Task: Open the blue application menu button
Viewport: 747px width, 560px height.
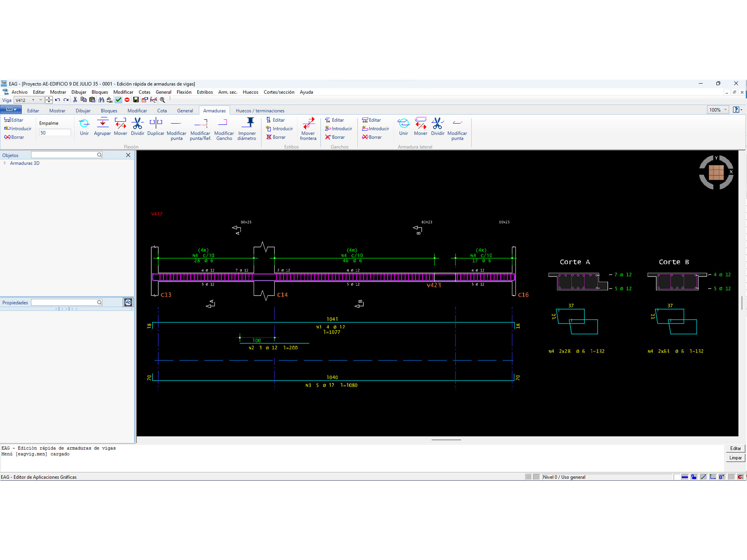Action: point(11,110)
